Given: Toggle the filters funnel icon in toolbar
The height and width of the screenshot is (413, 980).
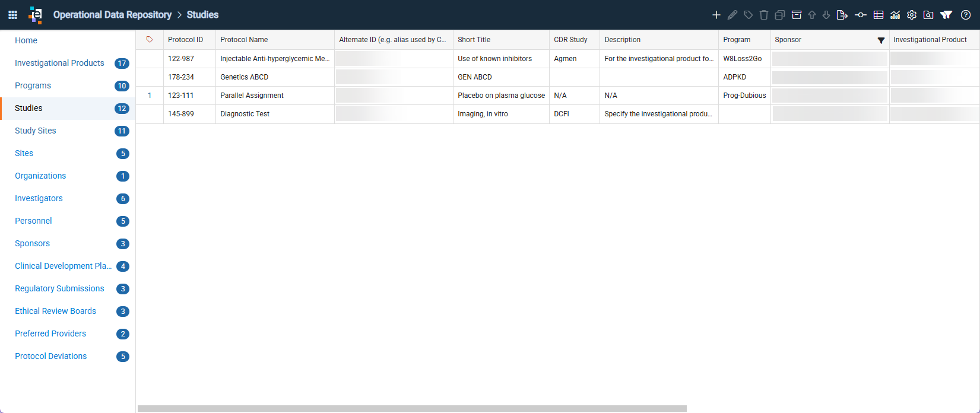Looking at the screenshot, I should 946,15.
